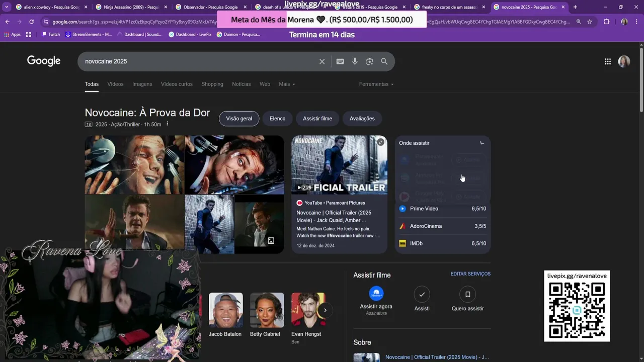Show next cast members with arrow
This screenshot has width=644, height=362.
coord(325,310)
